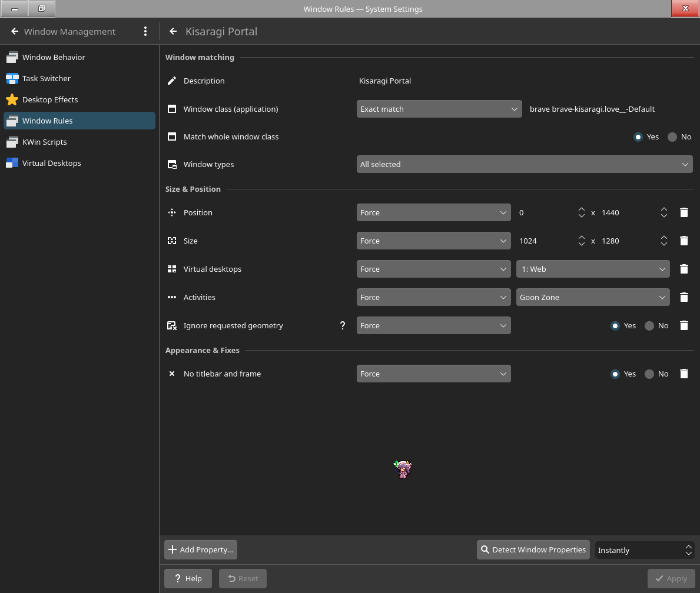The image size is (700, 593).
Task: Click the Window types icon
Action: click(x=172, y=164)
